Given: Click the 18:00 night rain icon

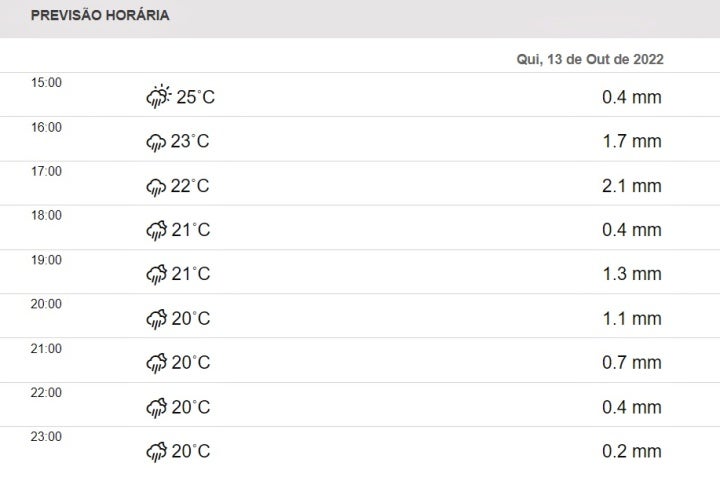Looking at the screenshot, I should pyautogui.click(x=156, y=230).
